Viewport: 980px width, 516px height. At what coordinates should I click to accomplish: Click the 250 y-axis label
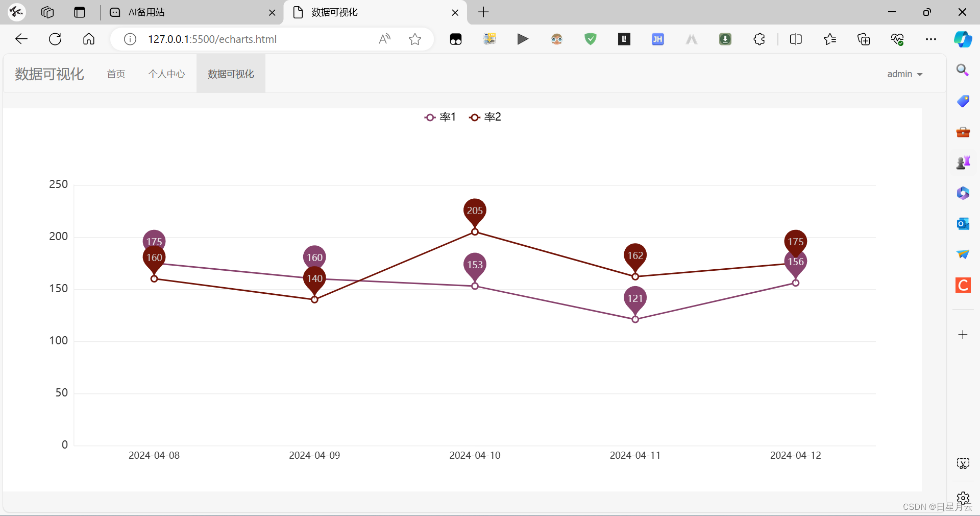[x=58, y=184]
